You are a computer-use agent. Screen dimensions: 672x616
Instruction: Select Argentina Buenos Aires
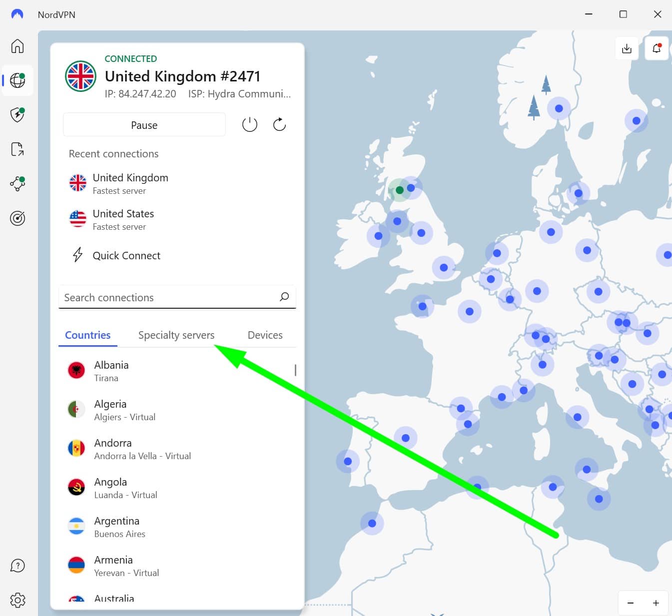(x=177, y=527)
